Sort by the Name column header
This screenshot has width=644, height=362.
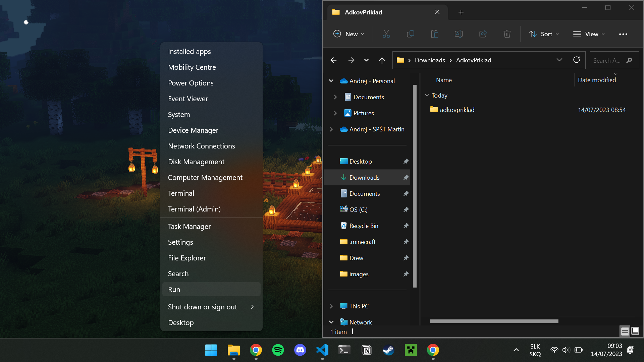pyautogui.click(x=444, y=80)
